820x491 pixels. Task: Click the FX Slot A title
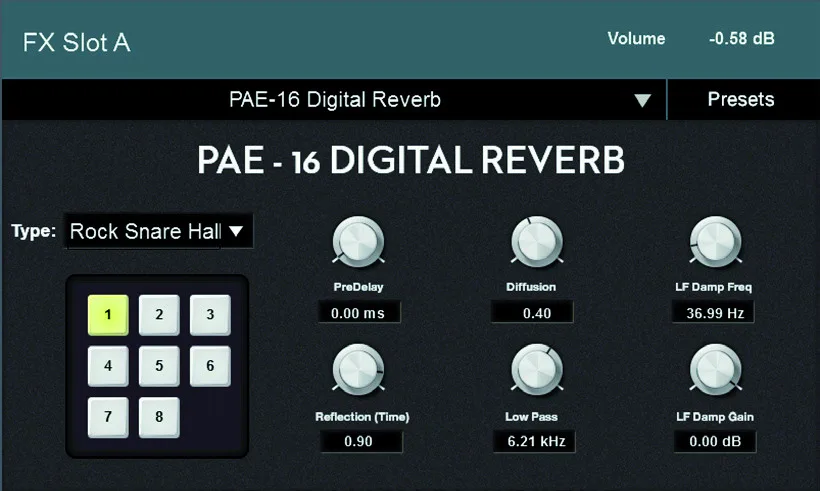coord(76,43)
